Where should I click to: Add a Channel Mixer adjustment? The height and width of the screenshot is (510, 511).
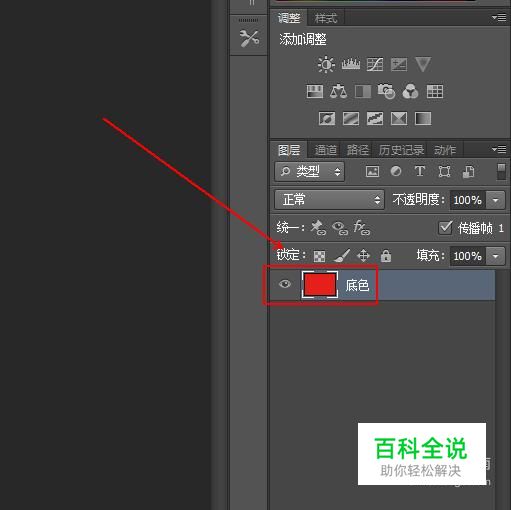click(x=410, y=91)
